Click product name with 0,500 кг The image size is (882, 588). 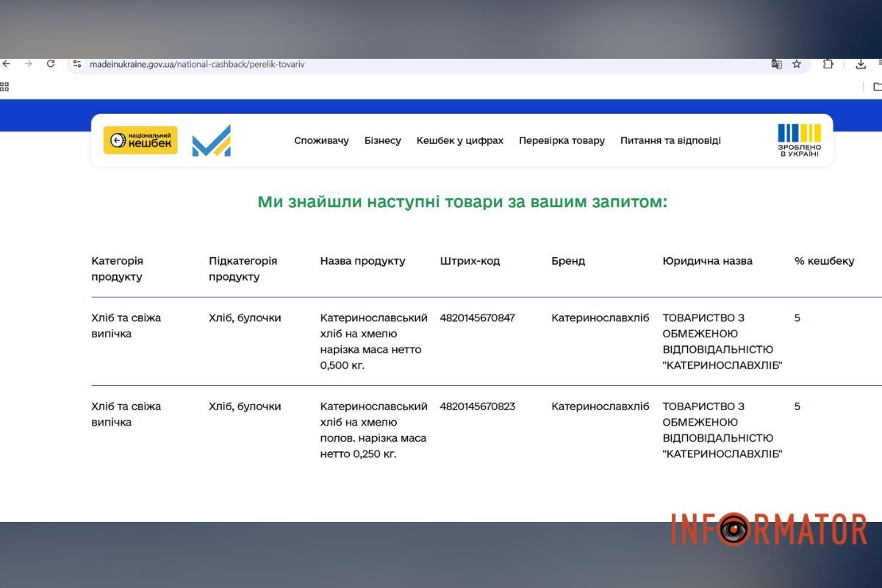coord(374,342)
